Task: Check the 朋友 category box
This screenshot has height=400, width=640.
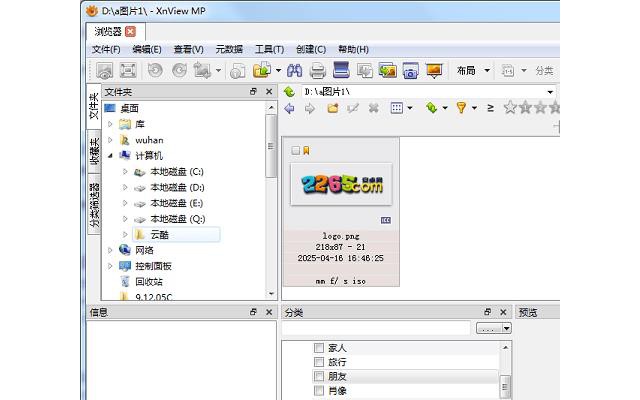Action: point(319,376)
